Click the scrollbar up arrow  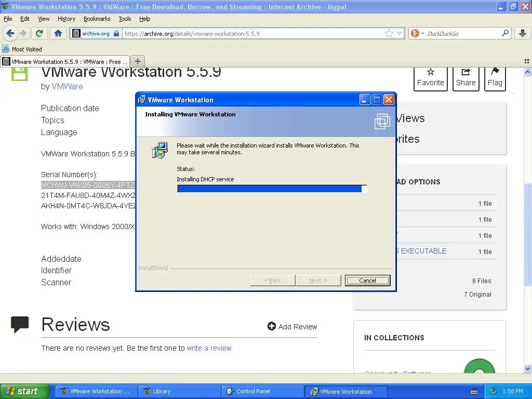527,72
